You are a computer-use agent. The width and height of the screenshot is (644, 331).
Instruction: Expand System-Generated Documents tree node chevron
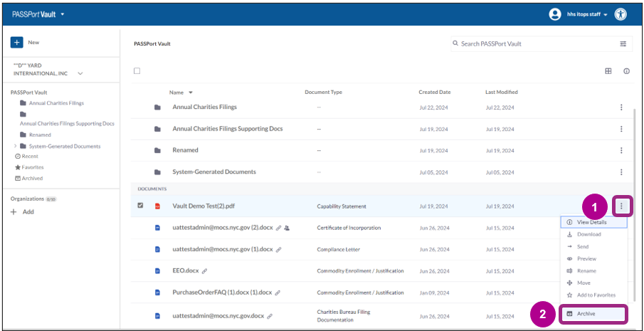pos(15,146)
